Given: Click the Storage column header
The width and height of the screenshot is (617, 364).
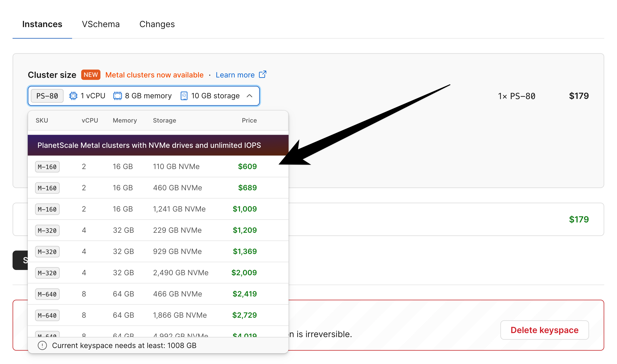Looking at the screenshot, I should tap(165, 121).
